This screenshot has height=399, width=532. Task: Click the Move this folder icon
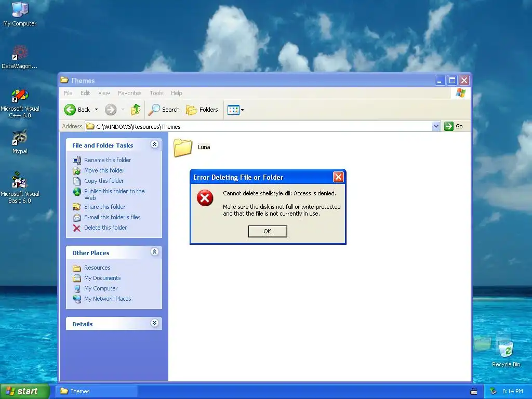(x=77, y=170)
